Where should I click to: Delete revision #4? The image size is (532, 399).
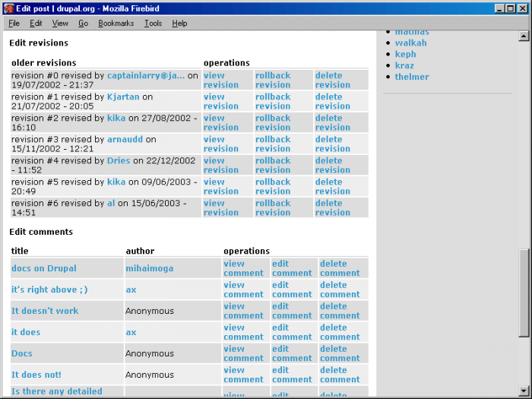[x=333, y=165]
